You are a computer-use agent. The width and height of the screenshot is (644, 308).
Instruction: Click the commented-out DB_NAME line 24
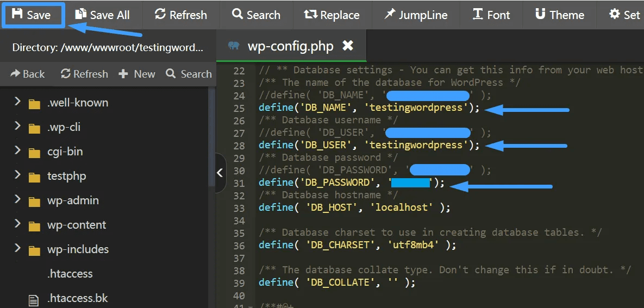click(x=374, y=96)
